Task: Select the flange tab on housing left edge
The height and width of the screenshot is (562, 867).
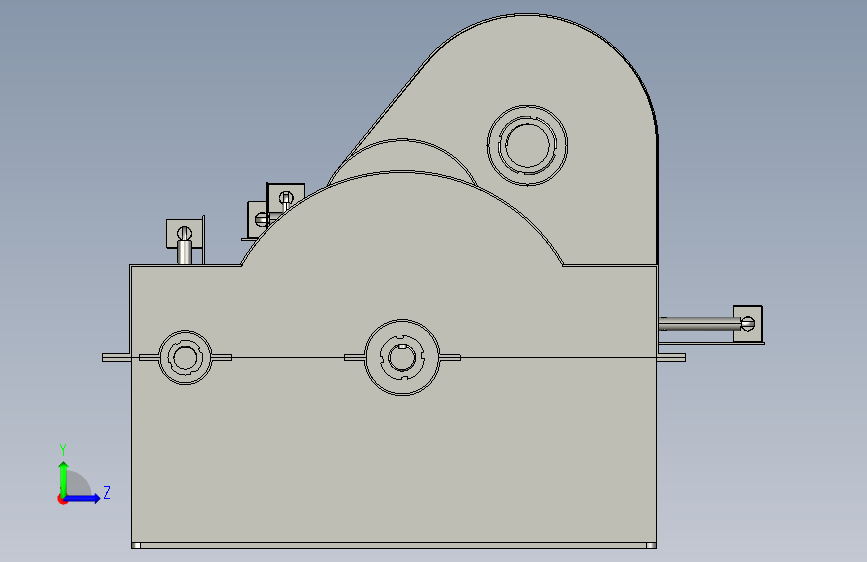Action: click(116, 358)
